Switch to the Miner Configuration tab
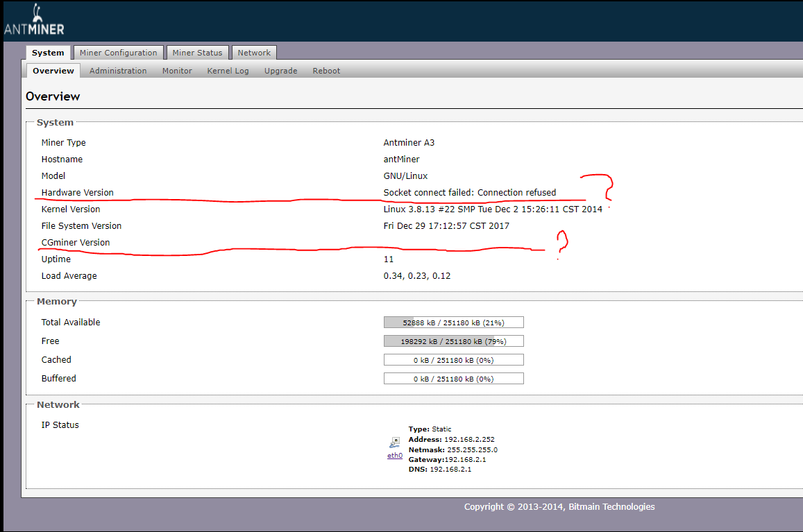 (x=118, y=53)
